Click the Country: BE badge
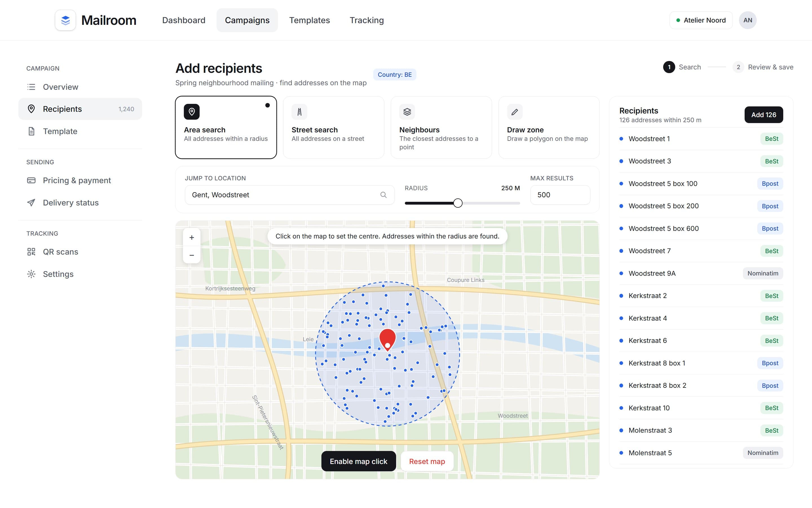The width and height of the screenshot is (812, 508). tap(395, 75)
